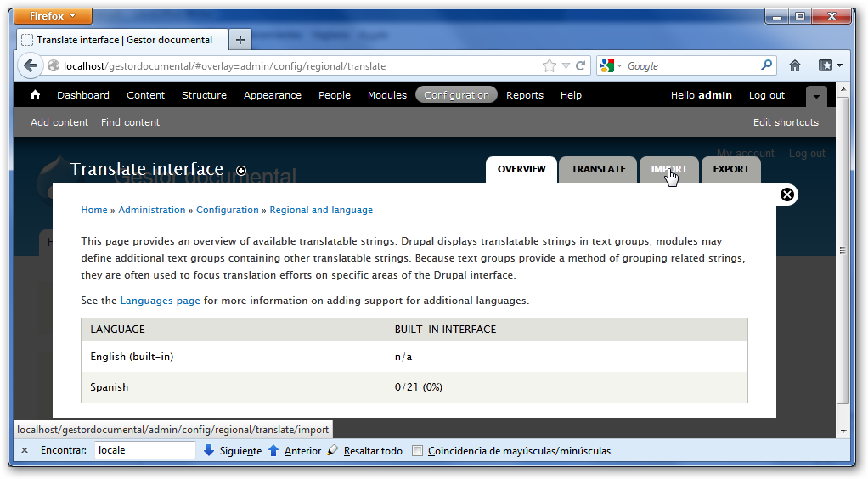This screenshot has width=868, height=479.
Task: Bookmark this page with the star icon
Action: pyautogui.click(x=550, y=65)
